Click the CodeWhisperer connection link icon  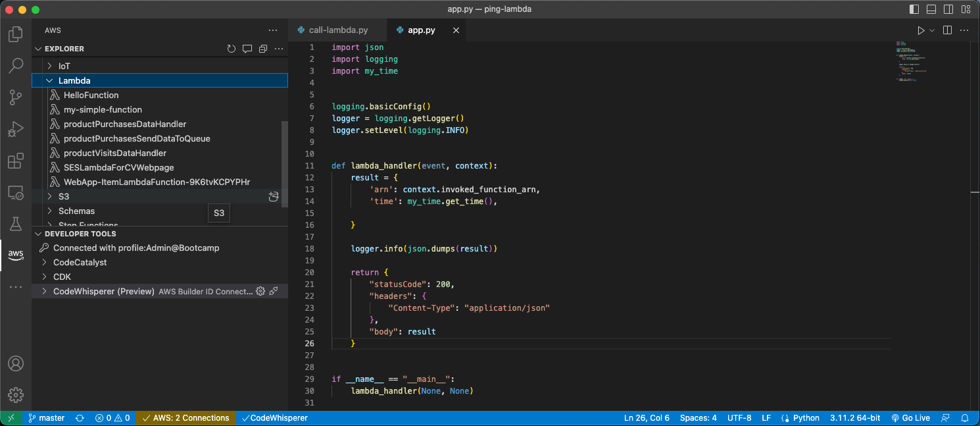(274, 291)
